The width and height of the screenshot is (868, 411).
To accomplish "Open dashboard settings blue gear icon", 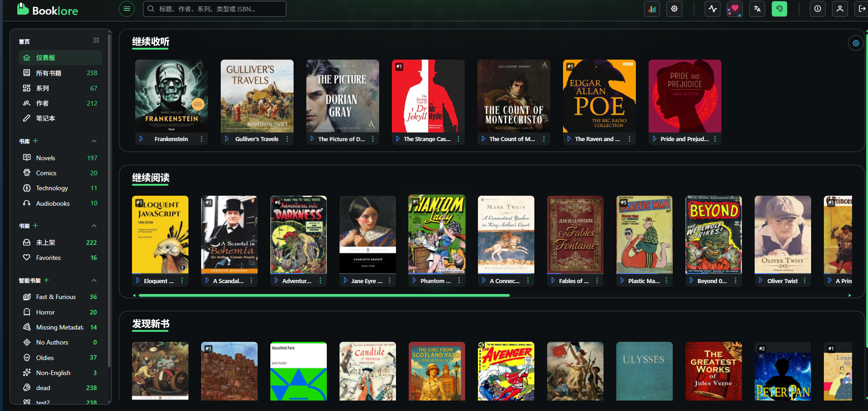I will point(856,43).
